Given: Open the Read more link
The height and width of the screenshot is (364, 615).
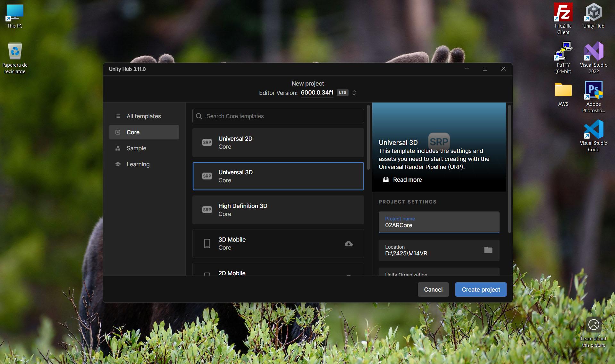Looking at the screenshot, I should (x=407, y=180).
